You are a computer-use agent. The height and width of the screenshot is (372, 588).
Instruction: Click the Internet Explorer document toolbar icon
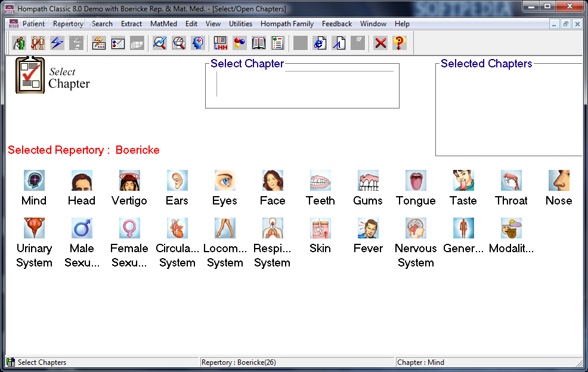pos(320,43)
